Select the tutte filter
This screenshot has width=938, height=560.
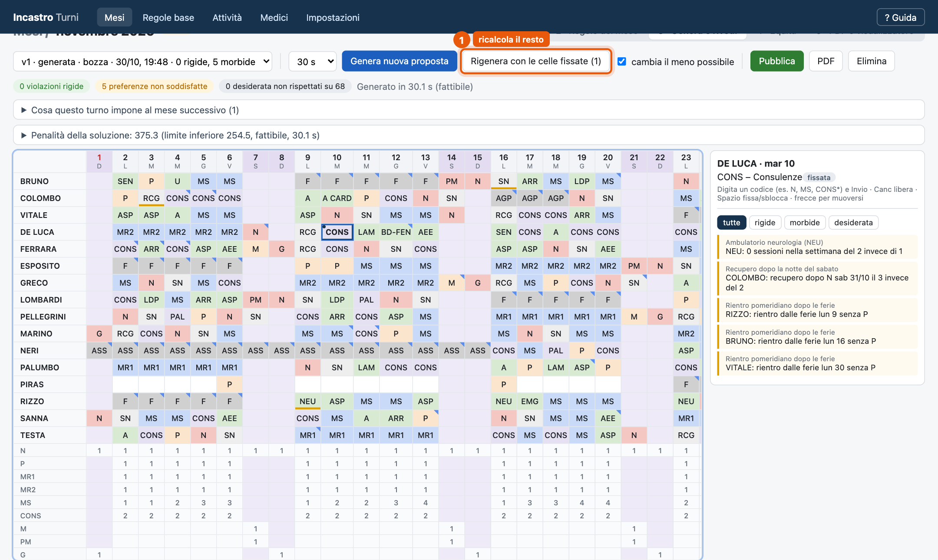pos(731,222)
